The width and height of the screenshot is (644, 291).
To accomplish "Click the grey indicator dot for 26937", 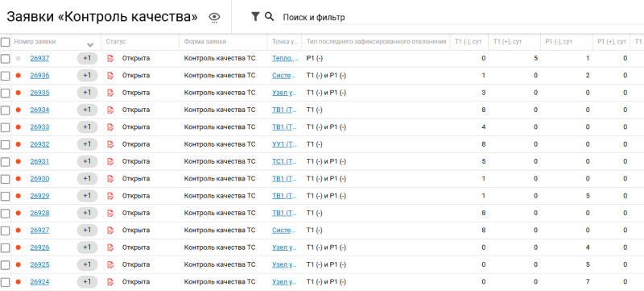I will coord(18,58).
